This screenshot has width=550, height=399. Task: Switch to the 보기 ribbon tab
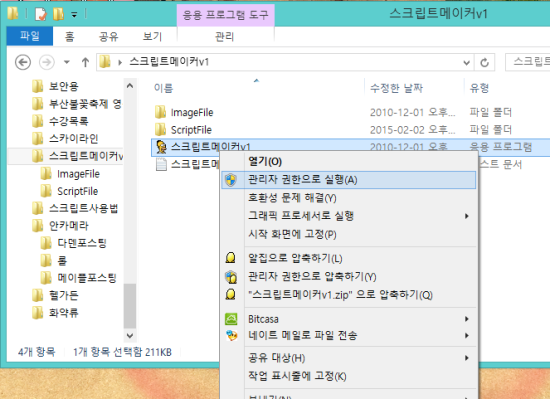pos(152,36)
